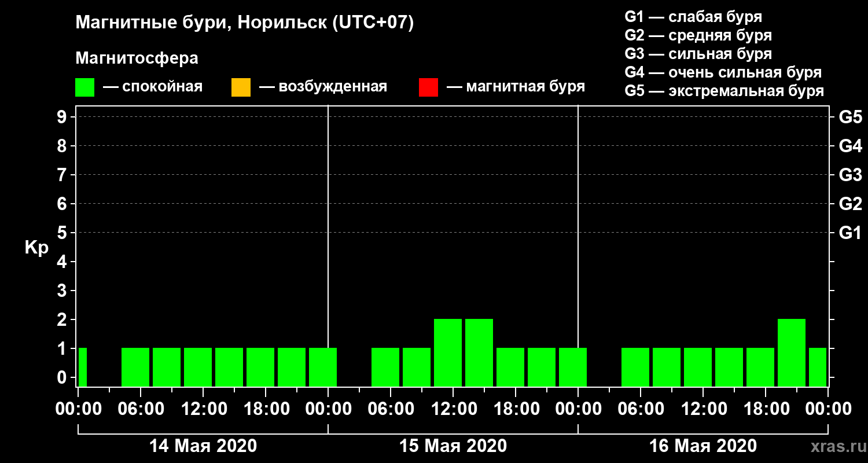868x463 pixels.
Task: Click the 'G4 — очень сильная буря' legend line
Action: (723, 72)
